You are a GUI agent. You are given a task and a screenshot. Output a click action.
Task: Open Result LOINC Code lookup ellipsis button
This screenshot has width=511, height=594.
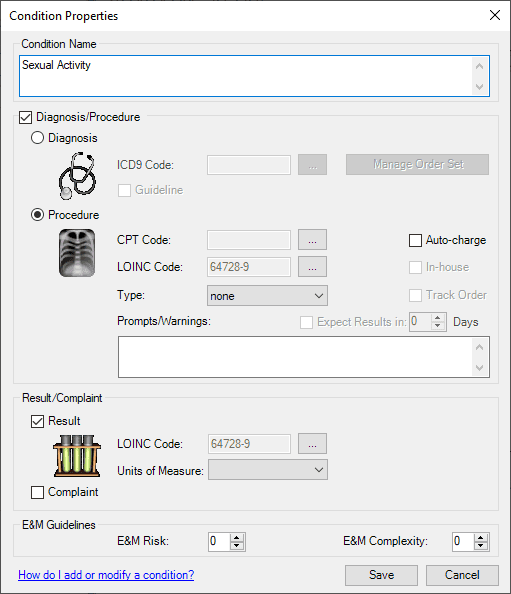click(x=312, y=444)
